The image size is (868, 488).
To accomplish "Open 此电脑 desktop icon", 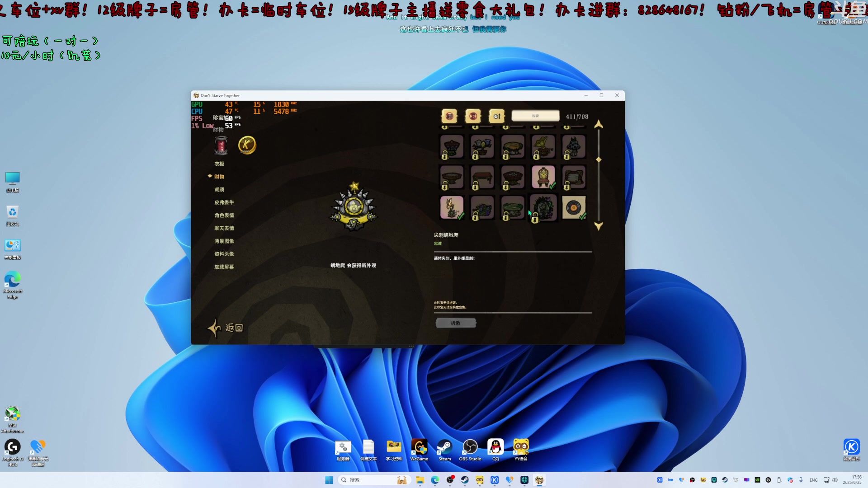I will tap(13, 182).
